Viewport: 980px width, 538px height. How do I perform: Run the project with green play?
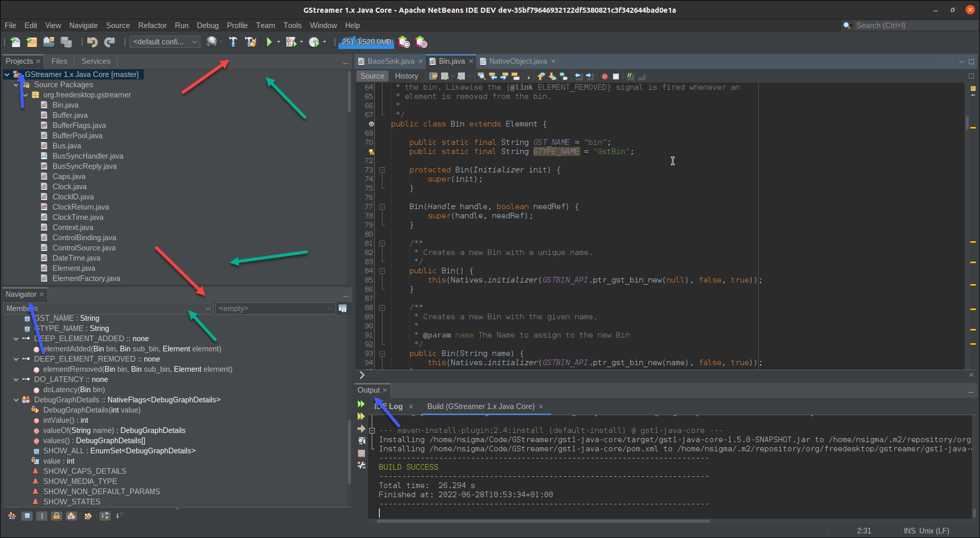coord(269,42)
